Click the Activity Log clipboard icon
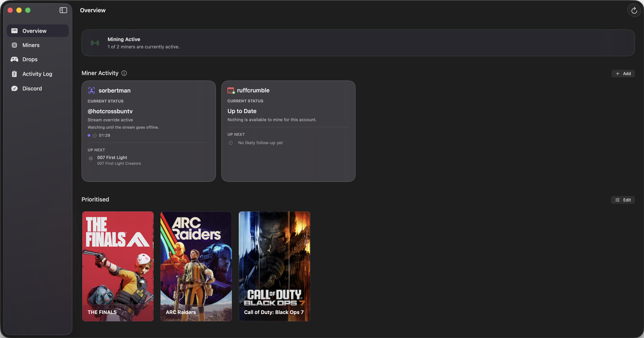This screenshot has width=644, height=338. pos(15,74)
